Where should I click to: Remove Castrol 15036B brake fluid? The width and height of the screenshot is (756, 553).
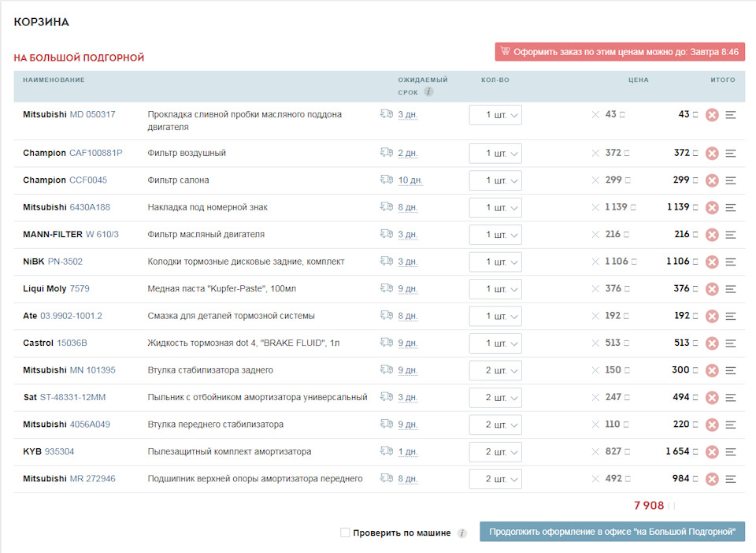(x=712, y=343)
